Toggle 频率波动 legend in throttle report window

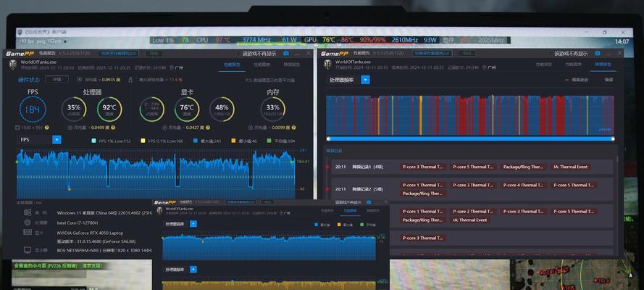pos(578,80)
